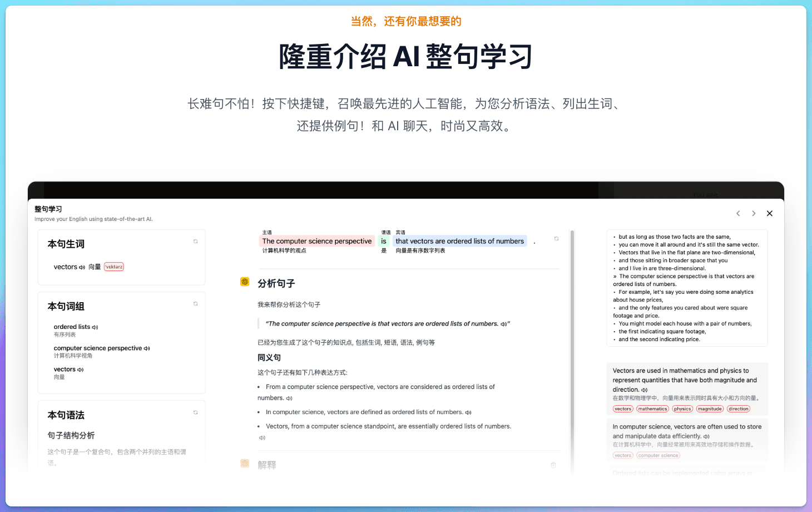Refresh the 本句生词 vocabulary card
812x512 pixels.
(196, 242)
